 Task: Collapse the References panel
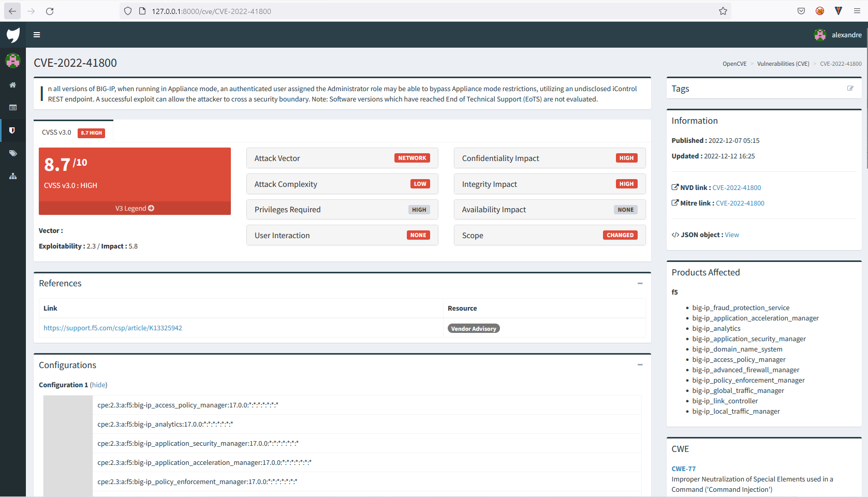click(x=640, y=284)
